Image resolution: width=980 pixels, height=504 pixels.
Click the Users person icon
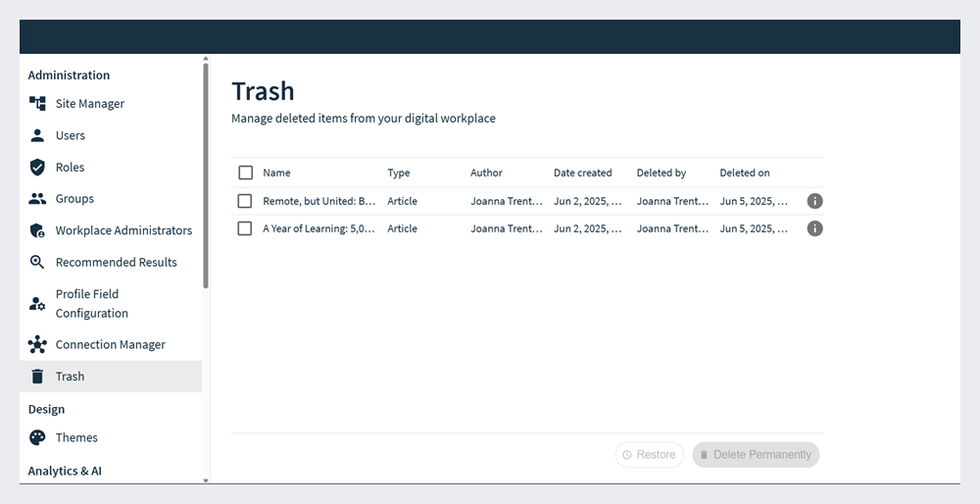coord(37,135)
